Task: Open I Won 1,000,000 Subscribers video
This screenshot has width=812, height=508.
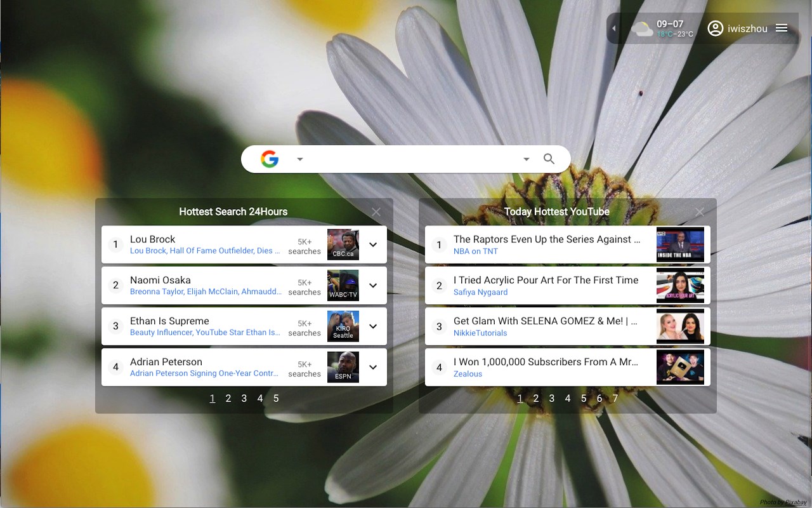Action: pyautogui.click(x=546, y=361)
